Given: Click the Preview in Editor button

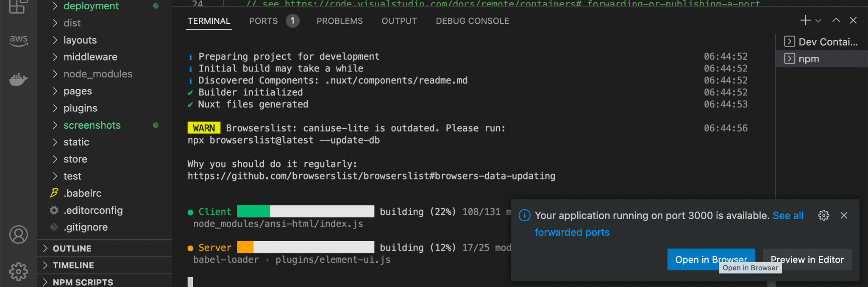Looking at the screenshot, I should point(807,259).
